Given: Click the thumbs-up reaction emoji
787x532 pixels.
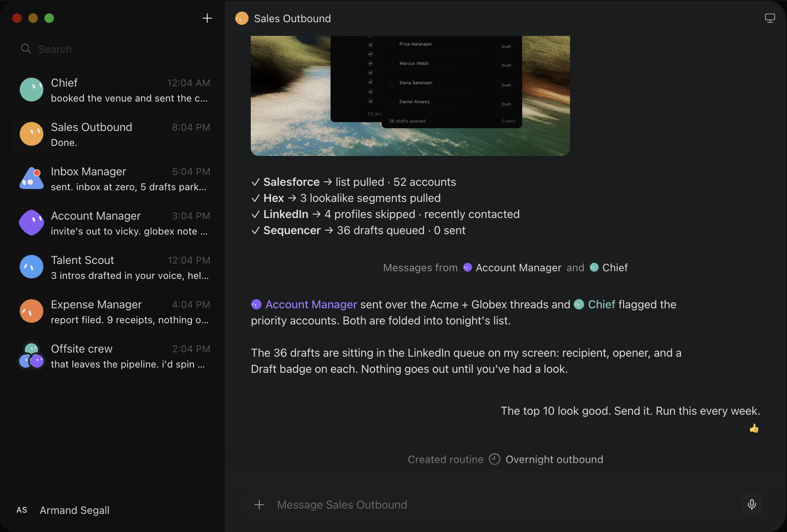Looking at the screenshot, I should coord(754,428).
